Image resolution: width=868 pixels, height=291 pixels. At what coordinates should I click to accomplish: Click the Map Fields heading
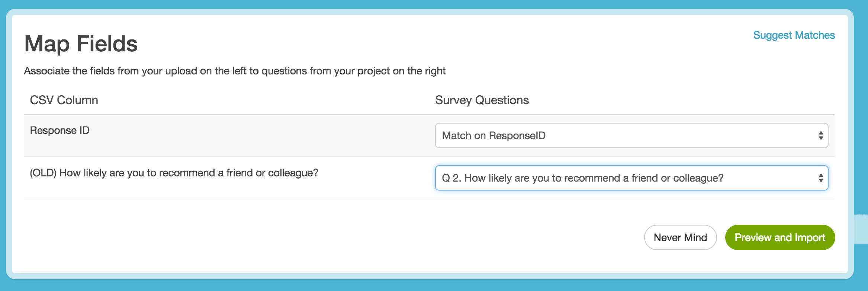(81, 44)
